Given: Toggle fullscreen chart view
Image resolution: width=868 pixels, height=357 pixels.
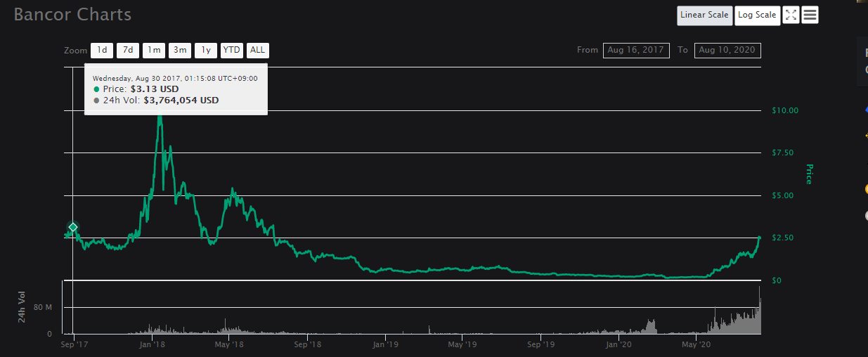Looking at the screenshot, I should coord(791,15).
